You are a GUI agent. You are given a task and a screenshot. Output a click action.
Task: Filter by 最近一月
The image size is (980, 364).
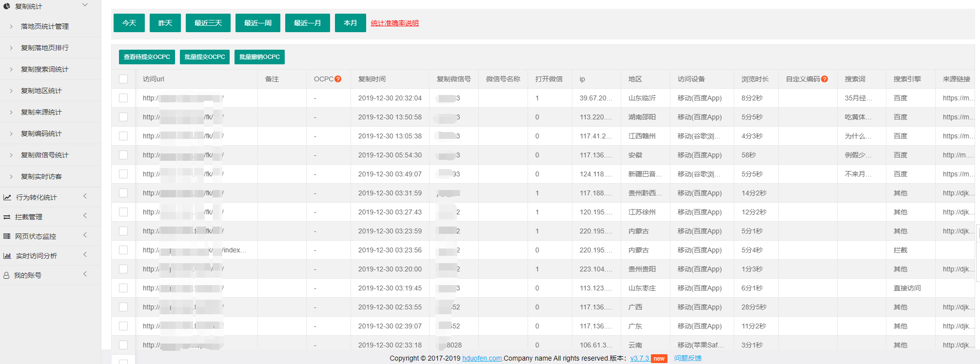pyautogui.click(x=308, y=23)
